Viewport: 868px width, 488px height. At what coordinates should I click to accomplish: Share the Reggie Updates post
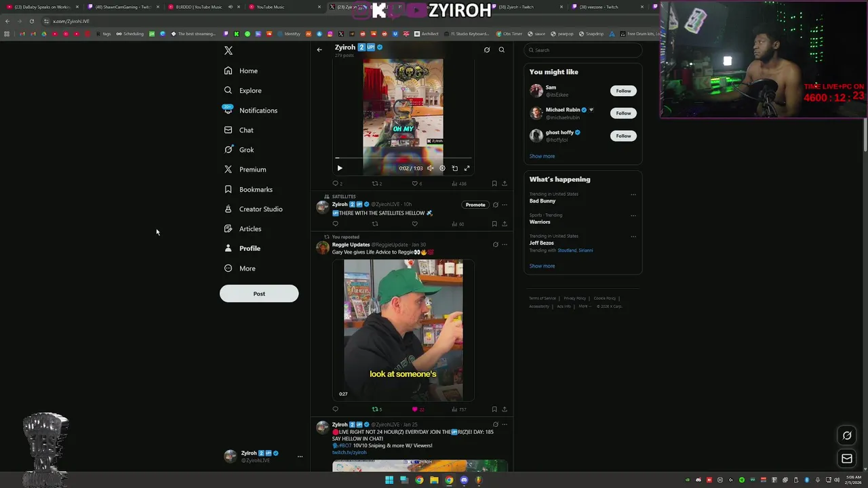[504, 409]
